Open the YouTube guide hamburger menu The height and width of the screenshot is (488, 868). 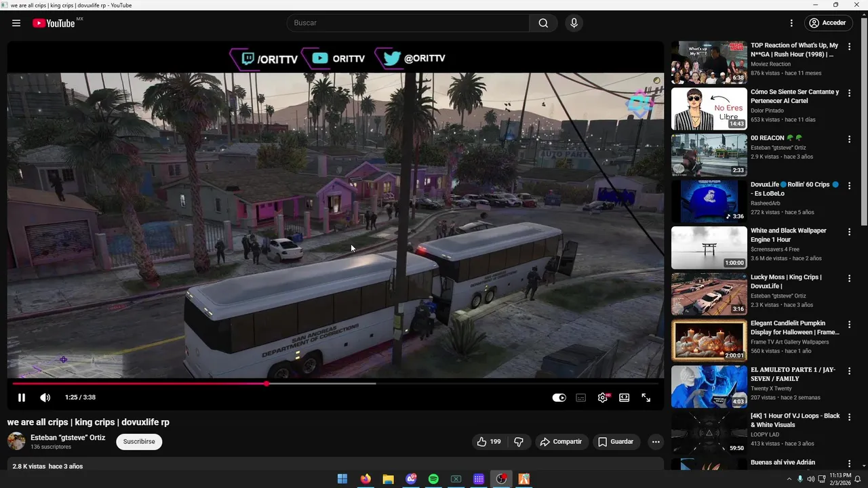(16, 23)
